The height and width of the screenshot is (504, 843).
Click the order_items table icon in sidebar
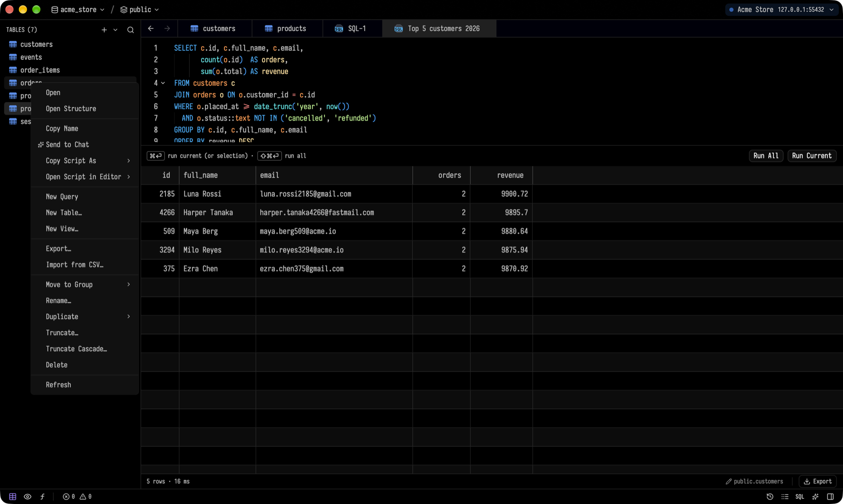point(13,70)
